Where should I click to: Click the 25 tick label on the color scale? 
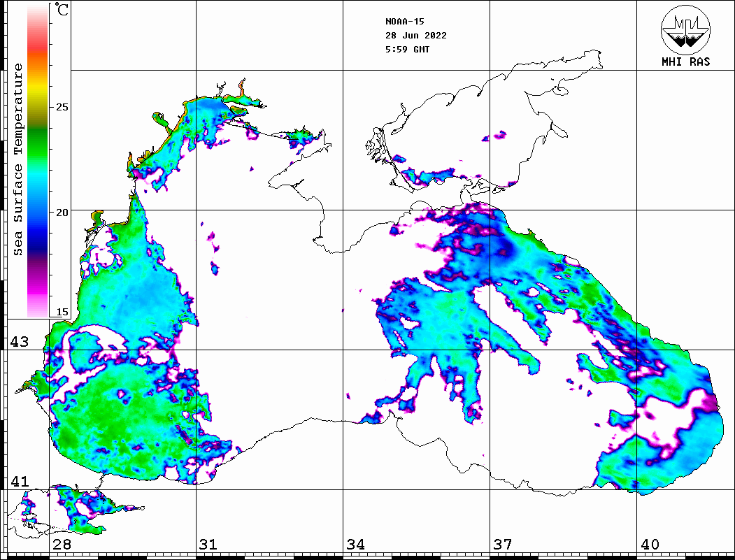(62, 107)
